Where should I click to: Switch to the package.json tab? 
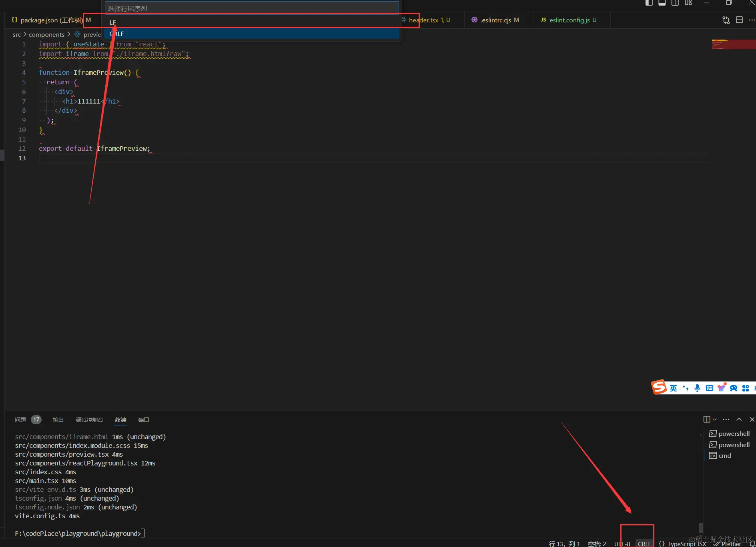pos(51,20)
